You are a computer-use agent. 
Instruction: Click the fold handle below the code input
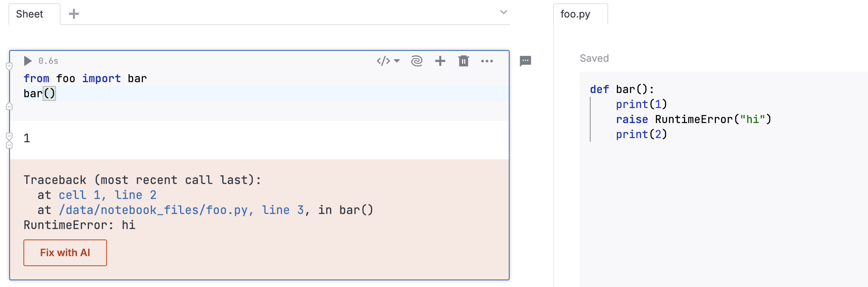9,106
